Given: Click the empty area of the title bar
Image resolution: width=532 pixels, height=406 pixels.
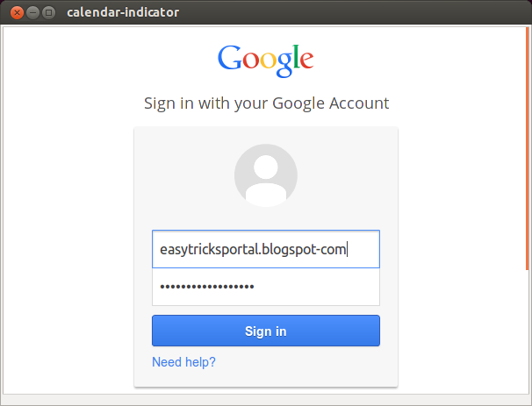Looking at the screenshot, I should click(353, 12).
